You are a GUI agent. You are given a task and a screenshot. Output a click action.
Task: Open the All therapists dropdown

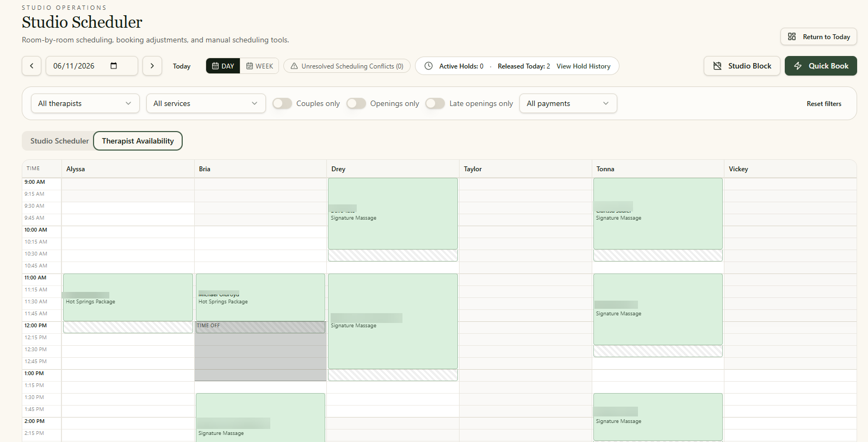click(x=85, y=103)
